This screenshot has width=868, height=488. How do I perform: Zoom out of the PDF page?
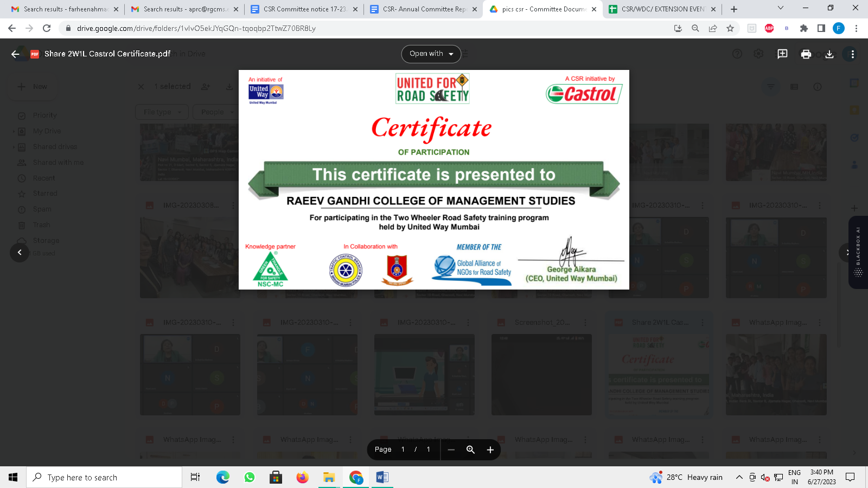click(451, 450)
